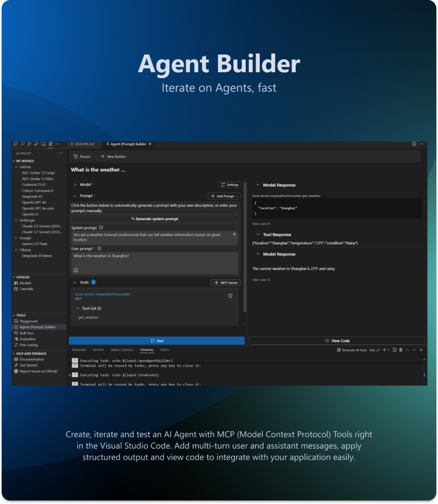This screenshot has width=438, height=504.
Task: Collapse the HELP AND FEEDBACK section
Action: (14, 354)
